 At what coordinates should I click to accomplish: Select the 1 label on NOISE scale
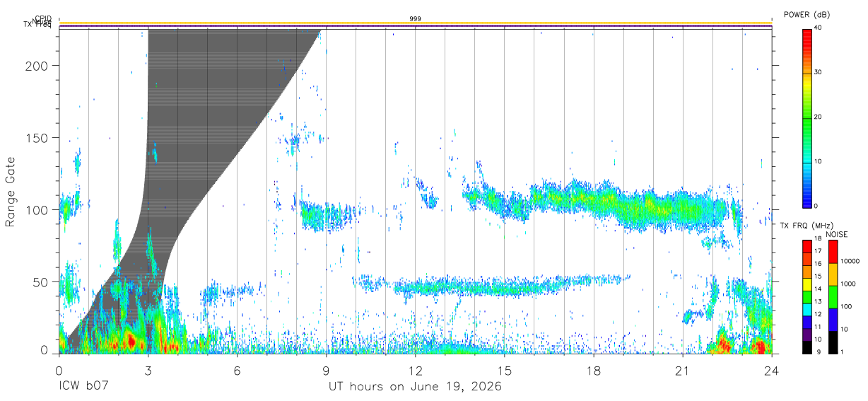[x=841, y=351]
